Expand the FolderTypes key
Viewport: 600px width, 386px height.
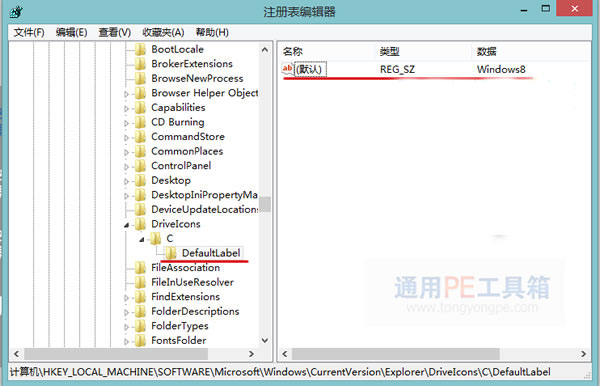point(126,326)
